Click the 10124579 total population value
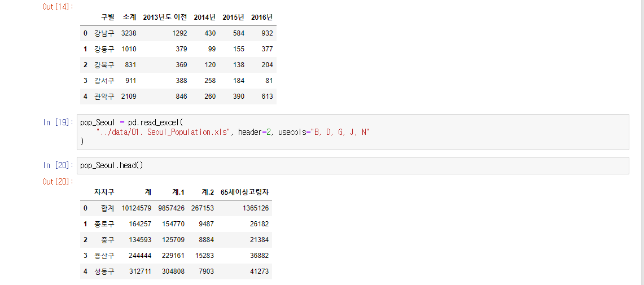Viewport: 644px width, 285px height. pyautogui.click(x=137, y=208)
